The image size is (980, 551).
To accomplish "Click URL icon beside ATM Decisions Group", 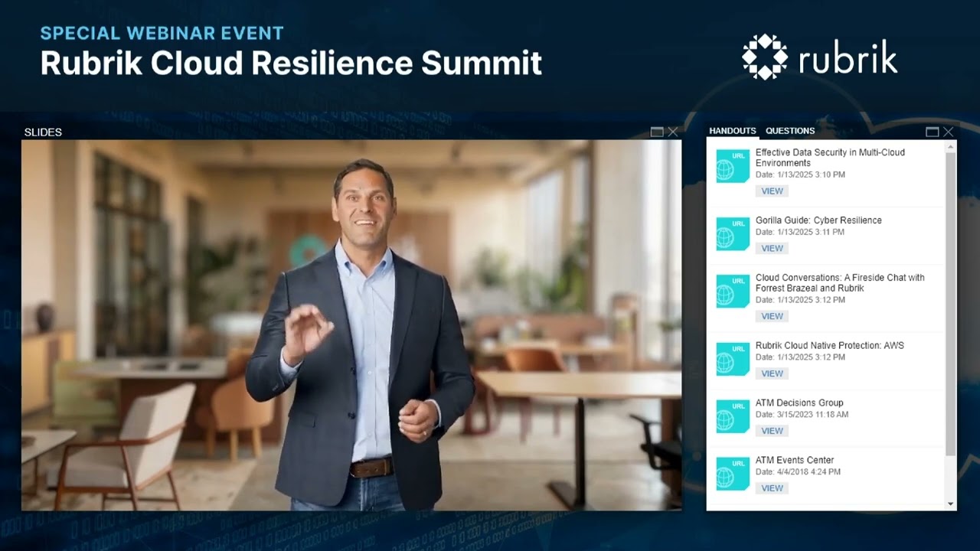I will pos(732,416).
